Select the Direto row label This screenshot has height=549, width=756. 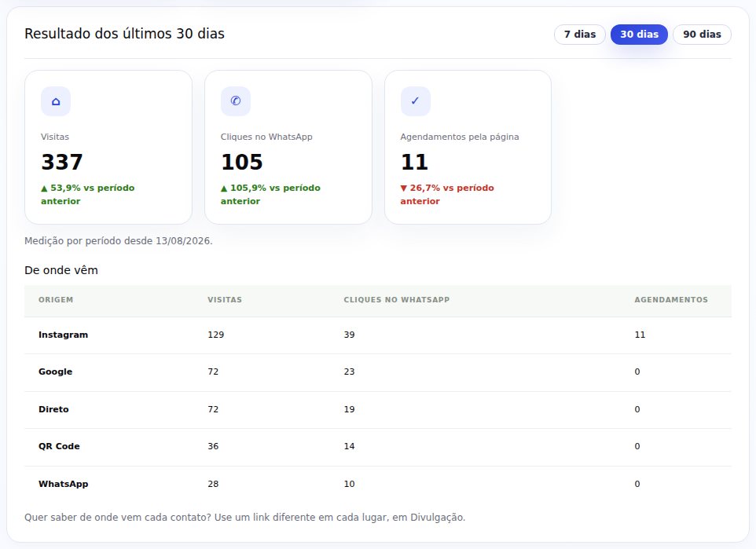click(53, 409)
